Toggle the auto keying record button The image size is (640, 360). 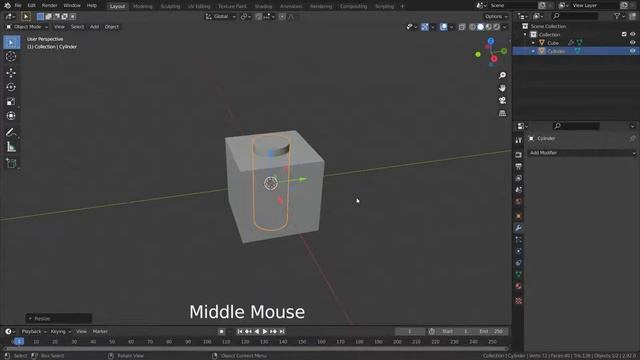coord(222,332)
